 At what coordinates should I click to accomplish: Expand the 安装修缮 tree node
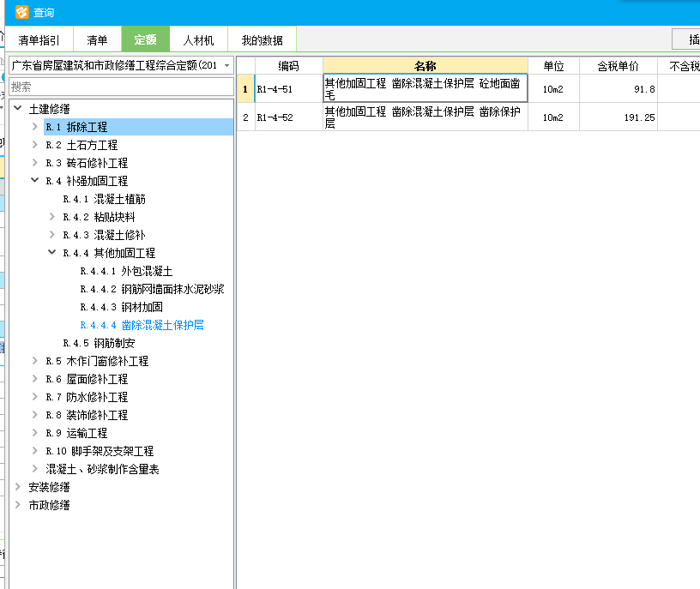pos(18,486)
